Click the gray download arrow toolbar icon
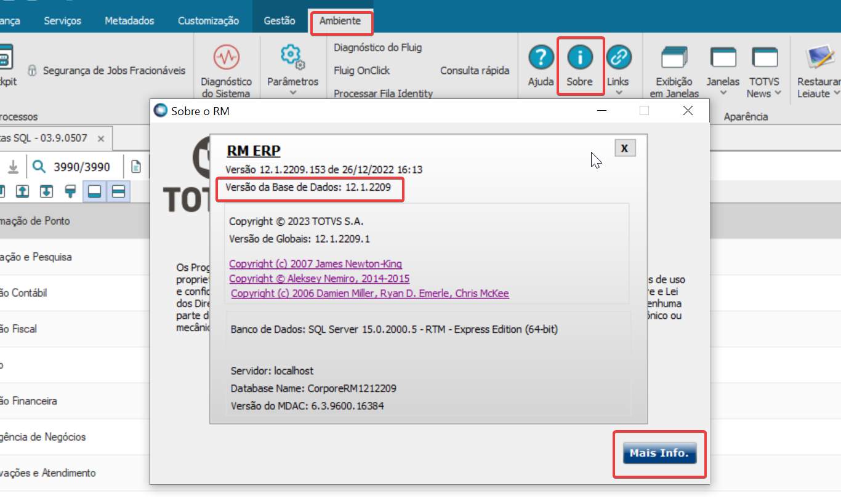This screenshot has height=504, width=841. [x=13, y=167]
